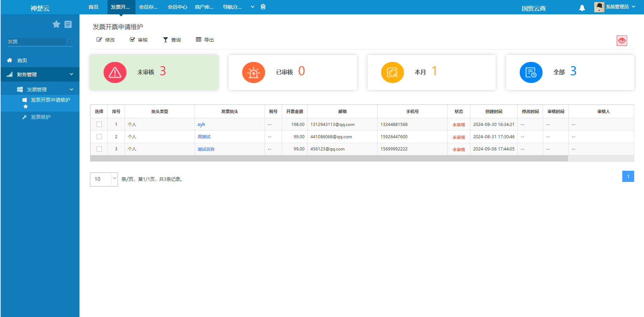
Task: Click the 开票金额 column header
Action: (x=295, y=111)
